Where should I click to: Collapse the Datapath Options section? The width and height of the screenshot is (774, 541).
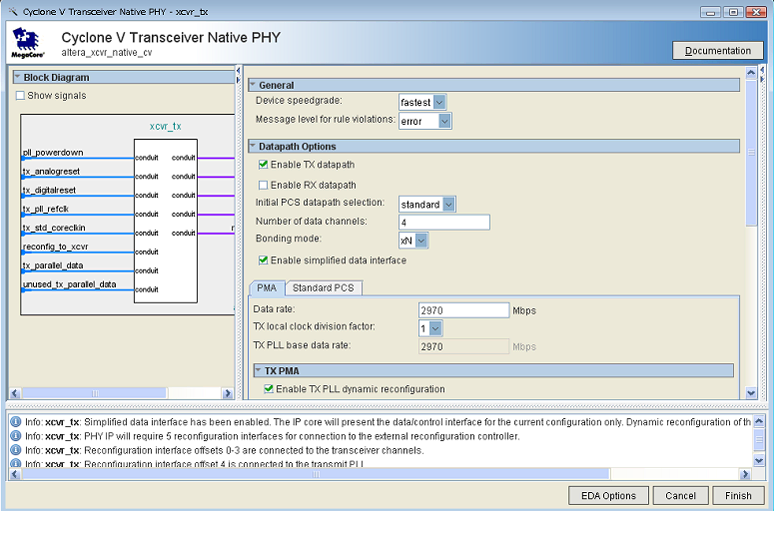(253, 146)
